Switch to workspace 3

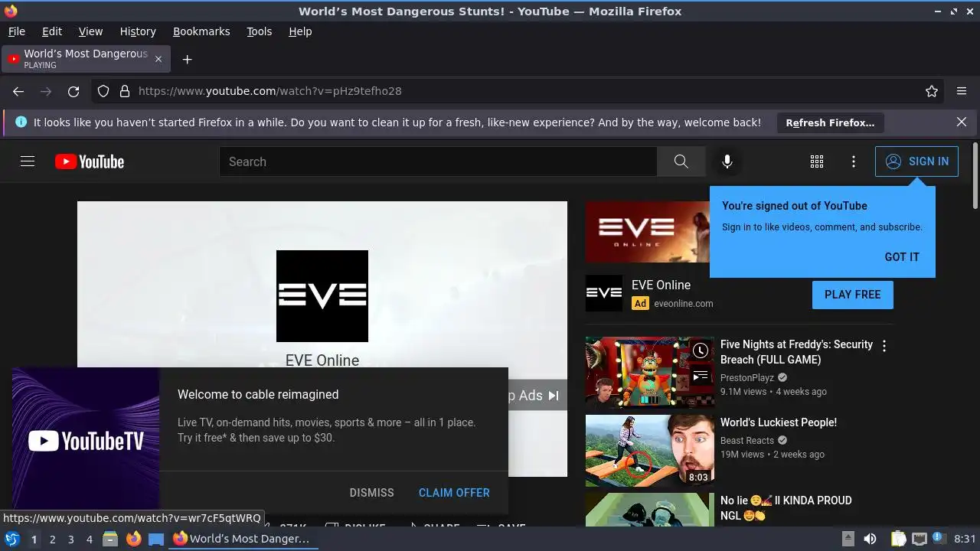(x=70, y=540)
